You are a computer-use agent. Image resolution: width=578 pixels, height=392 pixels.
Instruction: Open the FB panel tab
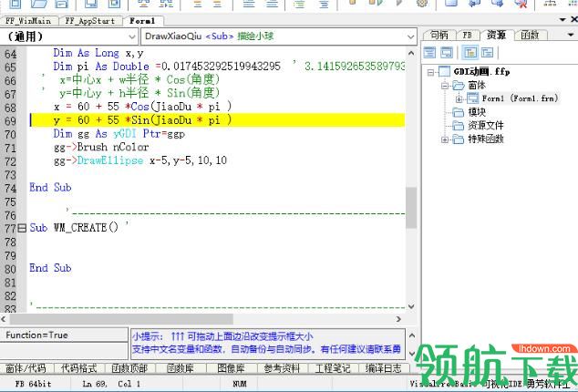coord(467,35)
